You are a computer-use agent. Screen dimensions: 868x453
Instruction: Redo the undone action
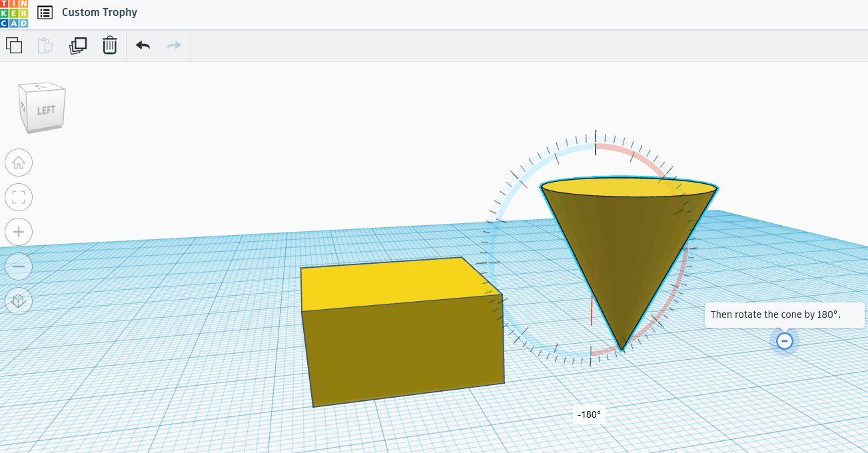point(174,45)
